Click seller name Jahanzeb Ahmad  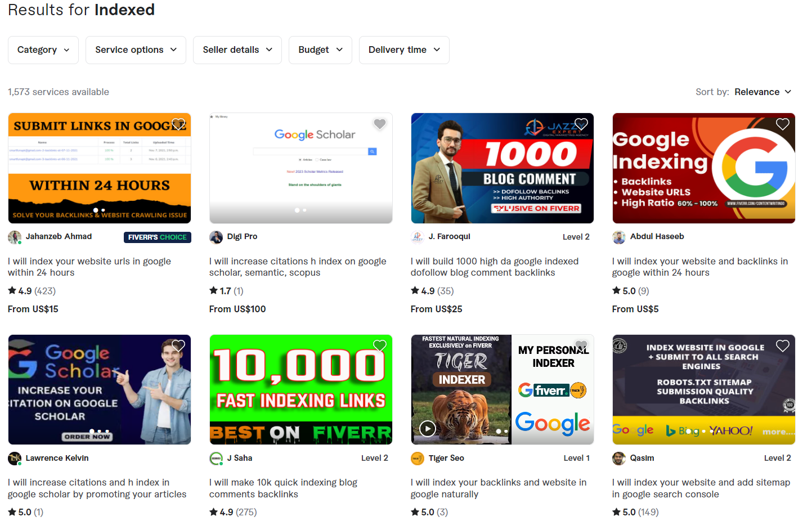(59, 236)
